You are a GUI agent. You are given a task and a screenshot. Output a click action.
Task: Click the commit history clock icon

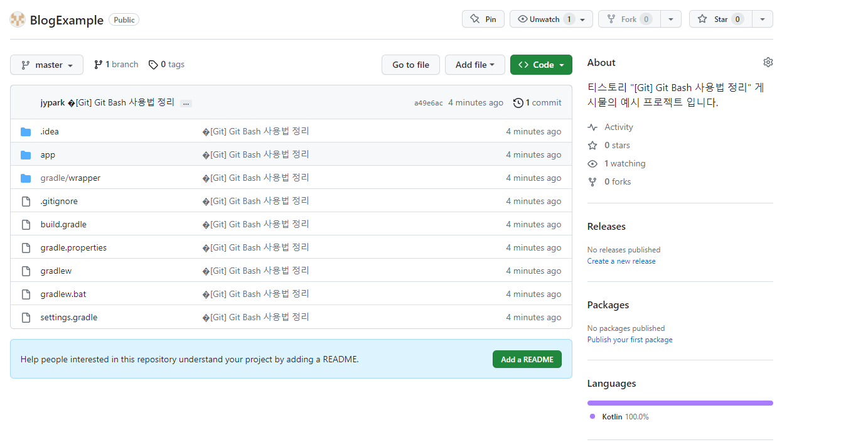click(518, 103)
